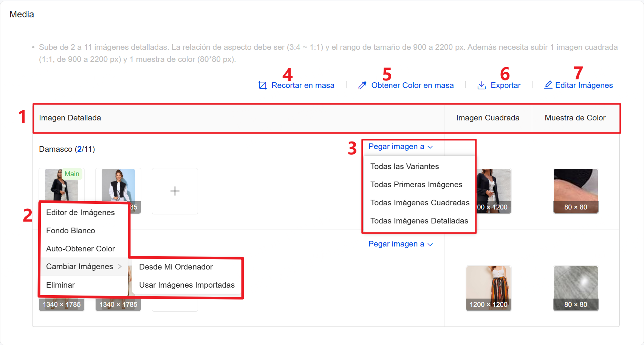Select Todas las Variantes option
The width and height of the screenshot is (644, 345).
pos(404,166)
